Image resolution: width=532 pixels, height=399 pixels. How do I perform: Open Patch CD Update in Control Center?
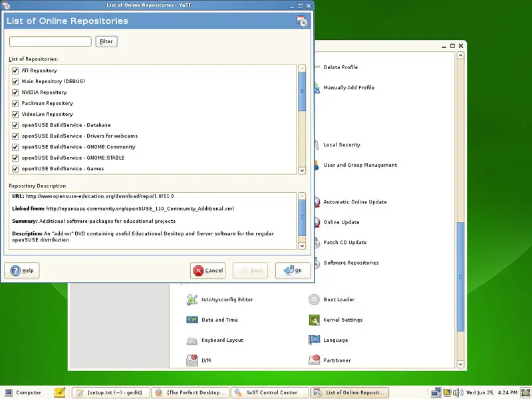point(345,242)
